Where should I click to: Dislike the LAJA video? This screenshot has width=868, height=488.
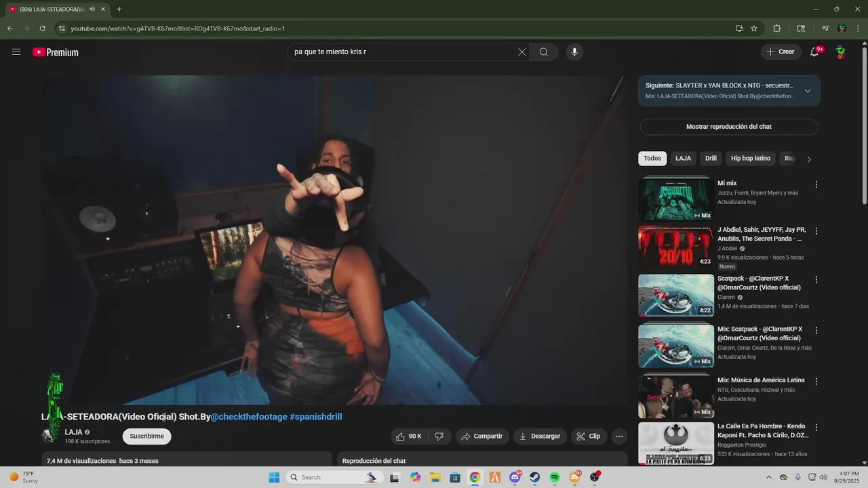coord(439,436)
